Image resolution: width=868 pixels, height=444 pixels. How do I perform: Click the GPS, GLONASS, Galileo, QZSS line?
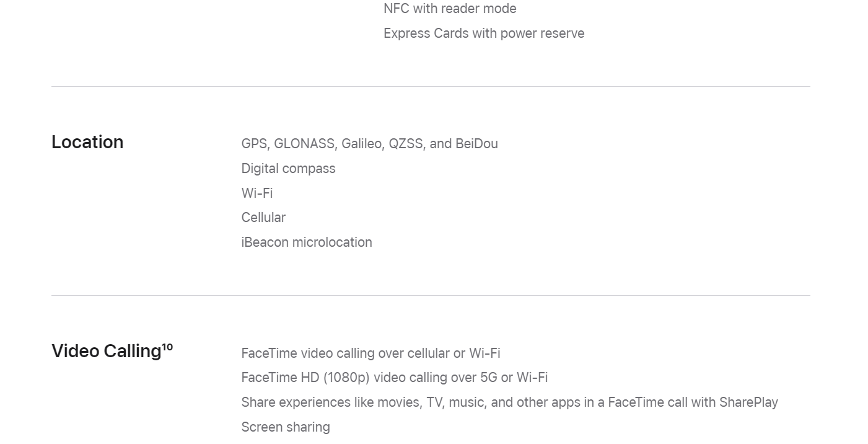pyautogui.click(x=369, y=144)
